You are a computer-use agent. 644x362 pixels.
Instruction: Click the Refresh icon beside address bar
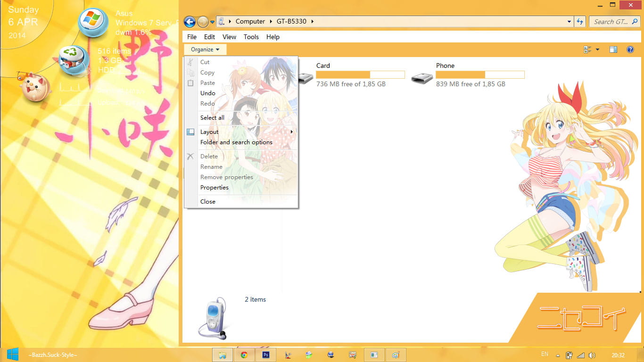pyautogui.click(x=580, y=22)
